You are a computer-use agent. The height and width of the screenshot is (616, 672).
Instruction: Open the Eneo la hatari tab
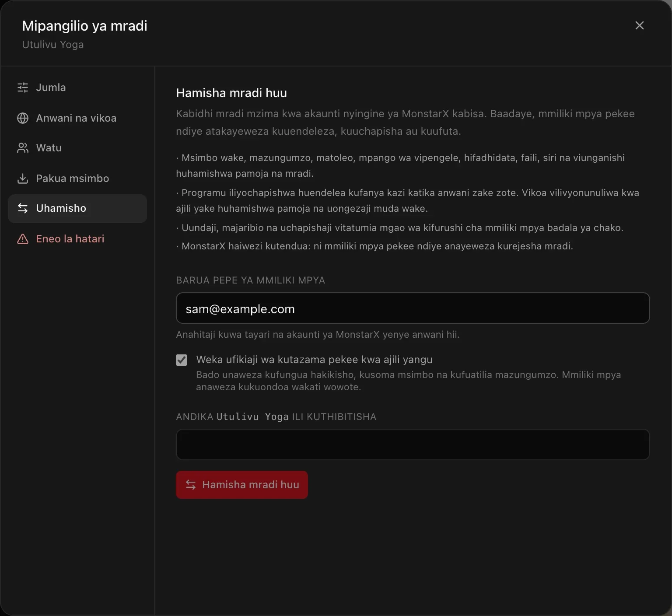(x=77, y=239)
